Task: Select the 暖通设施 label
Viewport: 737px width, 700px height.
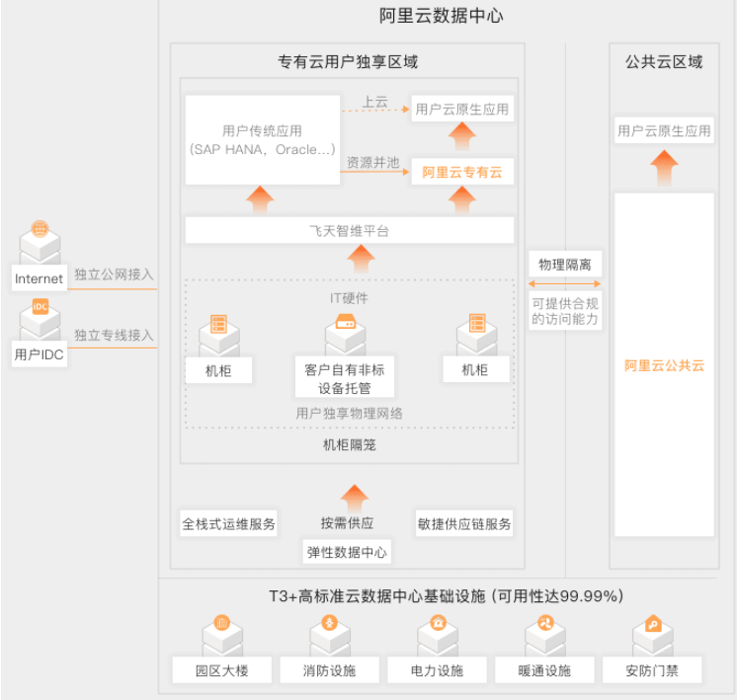Action: (x=544, y=670)
